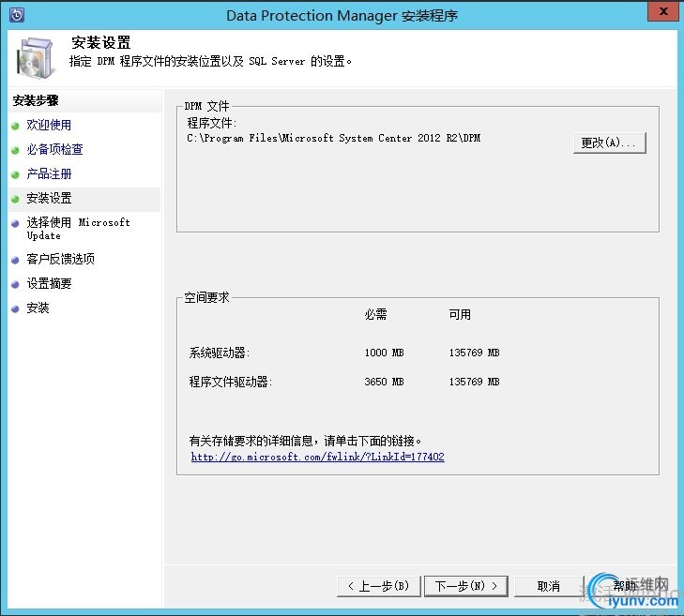The image size is (684, 616).
Task: Continue with 下一步(N)
Action: point(466,586)
